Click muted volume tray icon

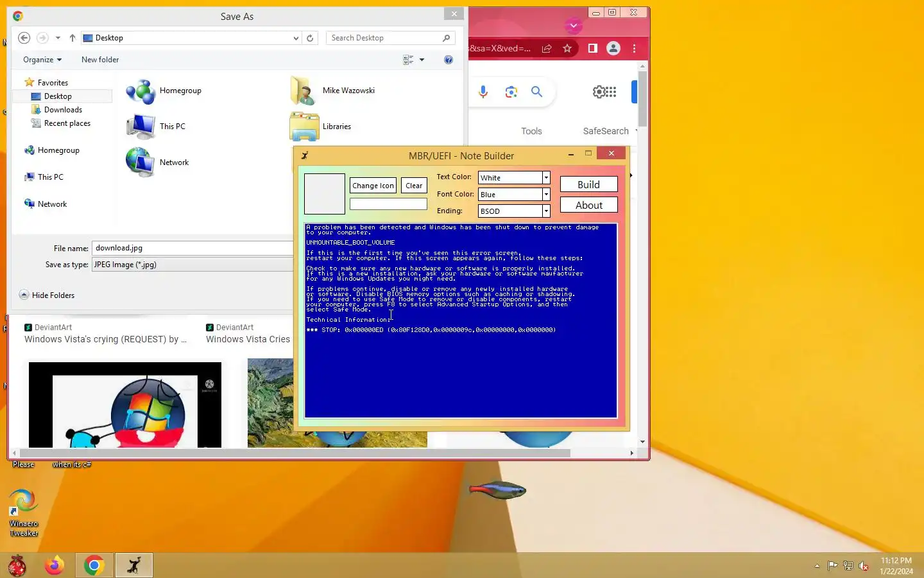point(864,566)
